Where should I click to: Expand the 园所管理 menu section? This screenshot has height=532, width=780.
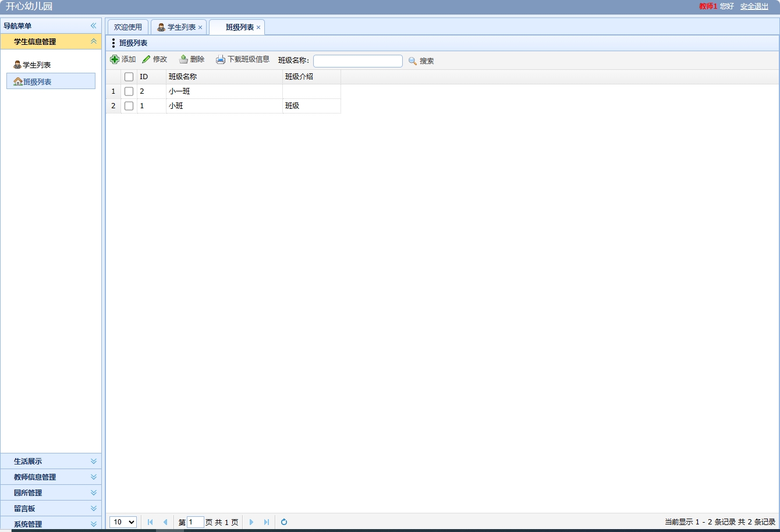pyautogui.click(x=51, y=492)
